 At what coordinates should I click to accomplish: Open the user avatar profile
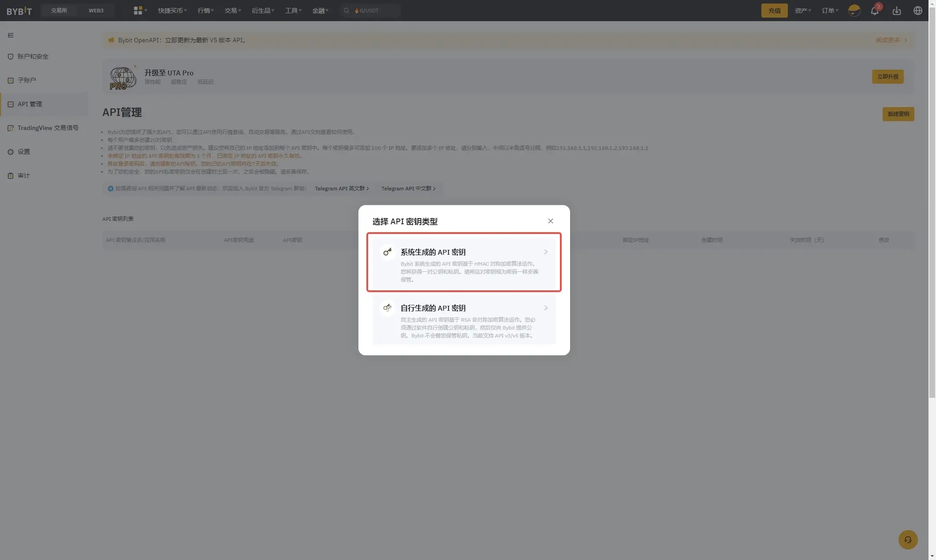tap(854, 11)
